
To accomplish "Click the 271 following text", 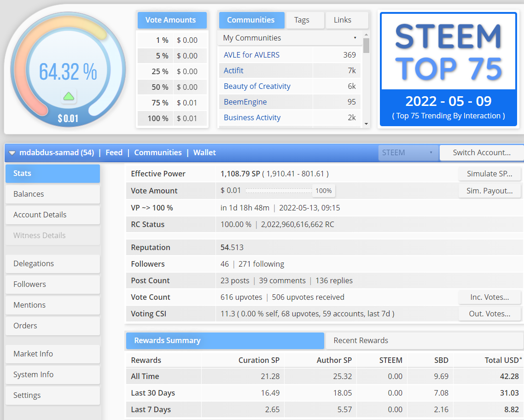I will pos(262,264).
